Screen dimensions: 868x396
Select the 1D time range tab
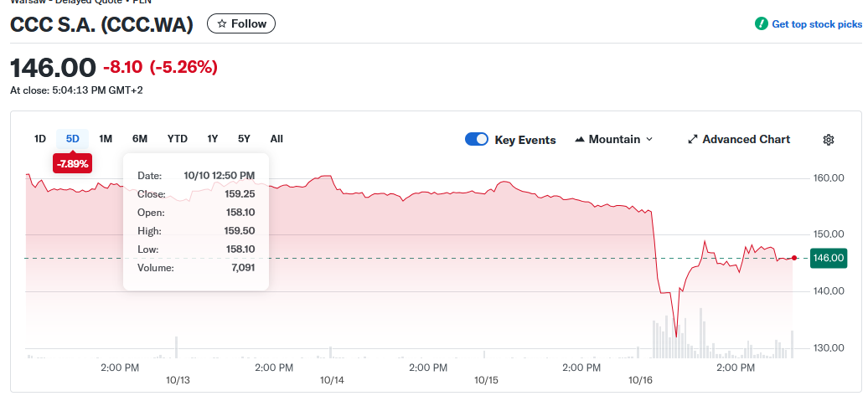click(39, 139)
